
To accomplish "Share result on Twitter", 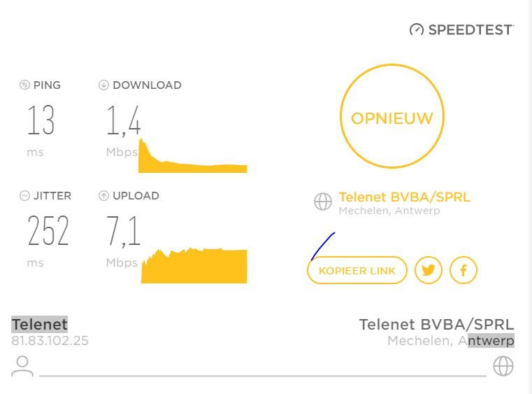I will tap(429, 270).
